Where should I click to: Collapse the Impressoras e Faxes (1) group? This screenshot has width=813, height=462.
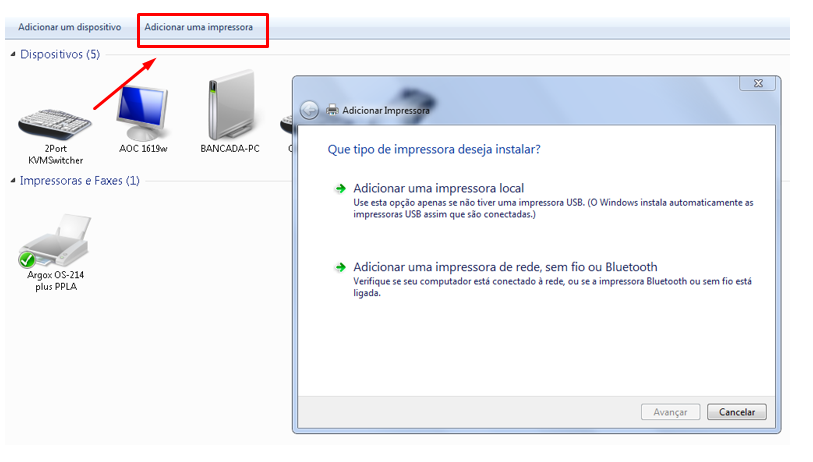click(13, 180)
